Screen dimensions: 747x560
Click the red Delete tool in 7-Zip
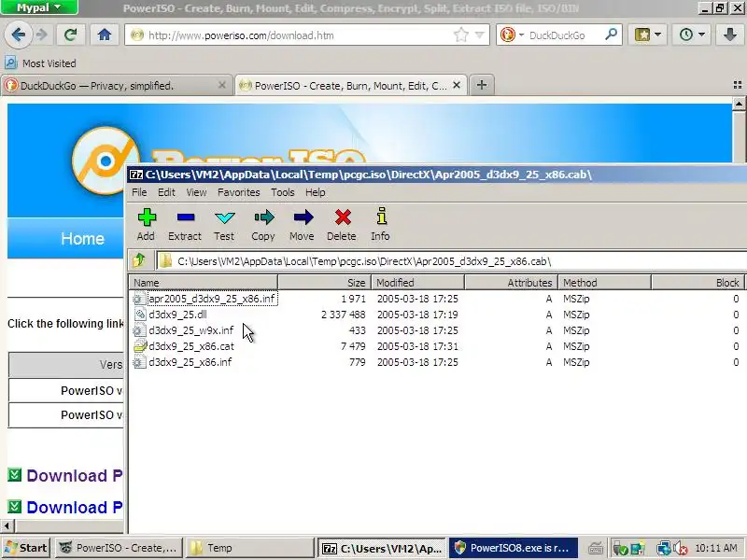342,225
